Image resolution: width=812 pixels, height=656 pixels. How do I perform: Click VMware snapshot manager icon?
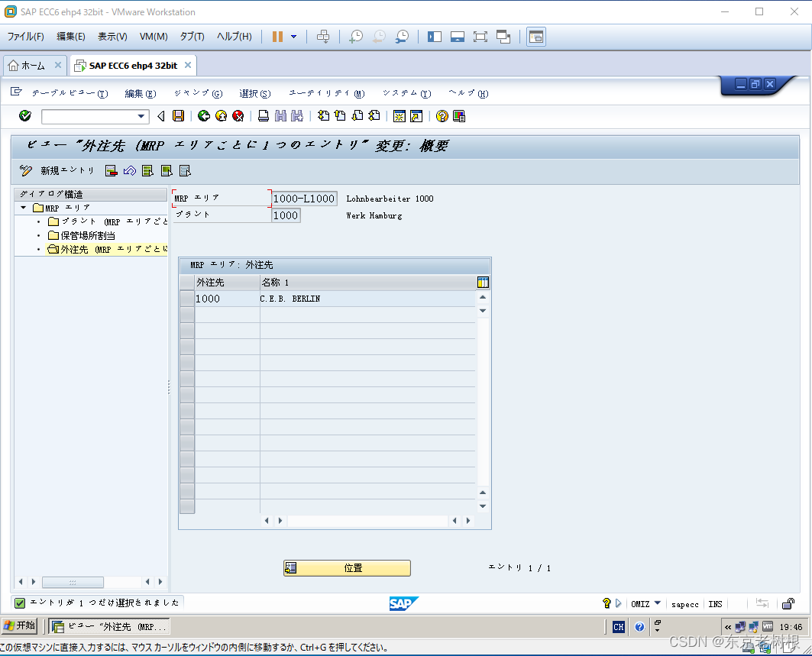click(x=402, y=36)
